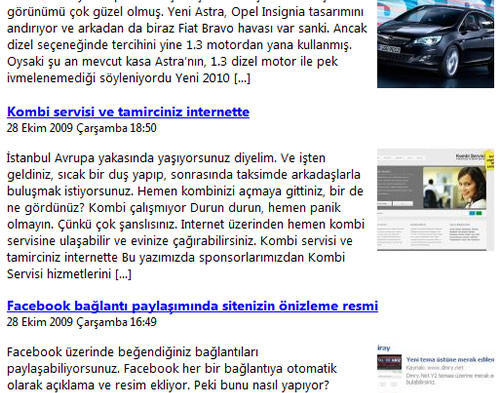Click the "[...]" after "Servisi hizmetlerini"

click(x=123, y=274)
